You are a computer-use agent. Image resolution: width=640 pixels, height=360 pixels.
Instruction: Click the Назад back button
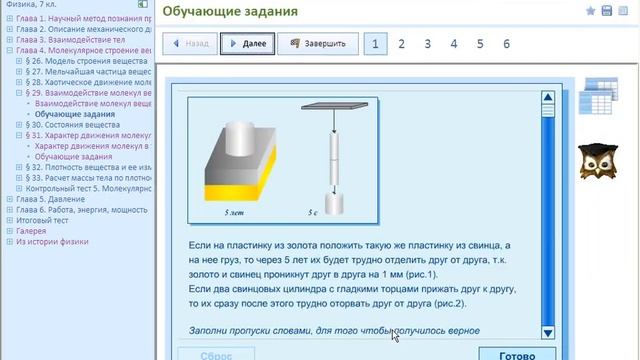tap(190, 43)
